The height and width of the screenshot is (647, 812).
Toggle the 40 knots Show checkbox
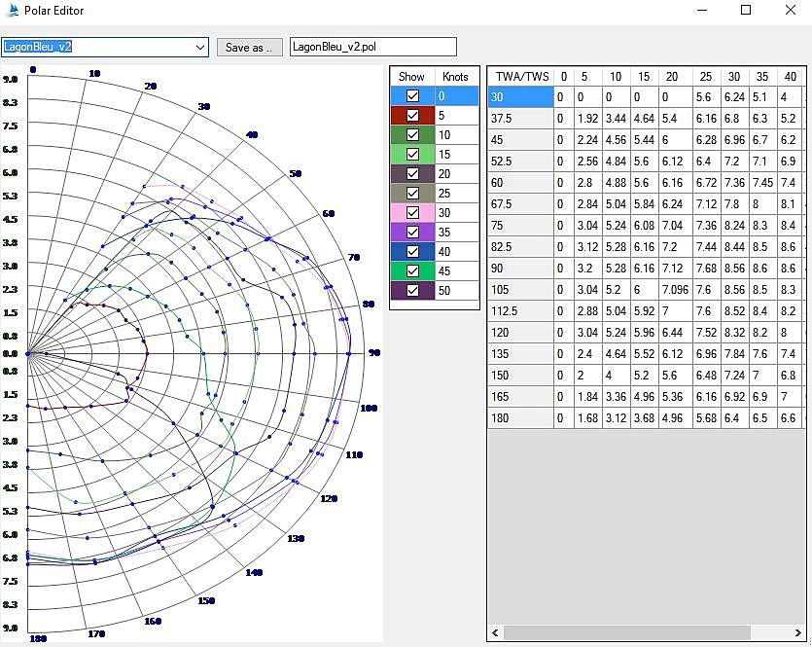tap(412, 251)
